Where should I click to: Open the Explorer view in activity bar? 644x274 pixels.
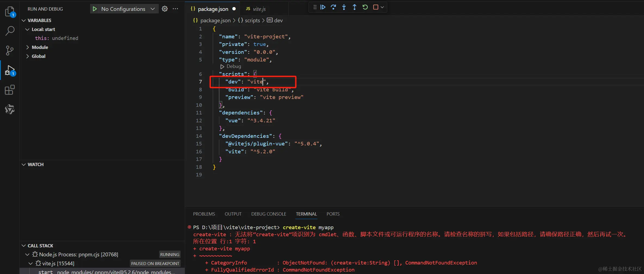click(10, 11)
